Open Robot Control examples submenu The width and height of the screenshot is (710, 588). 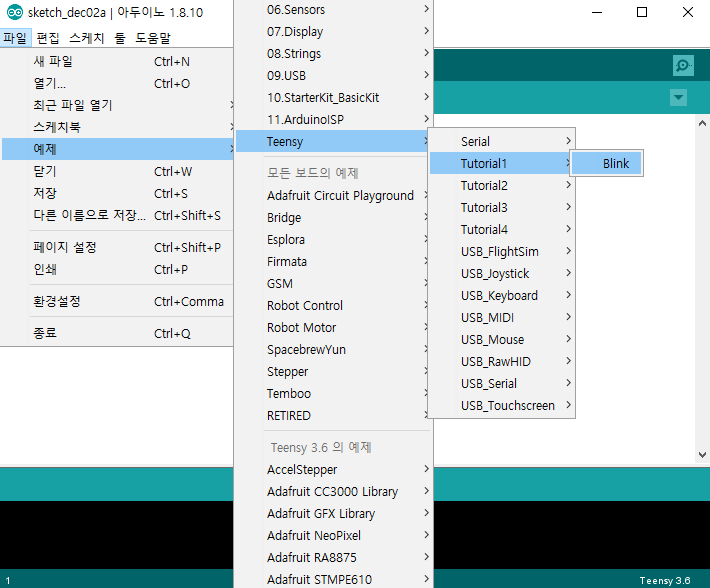333,305
